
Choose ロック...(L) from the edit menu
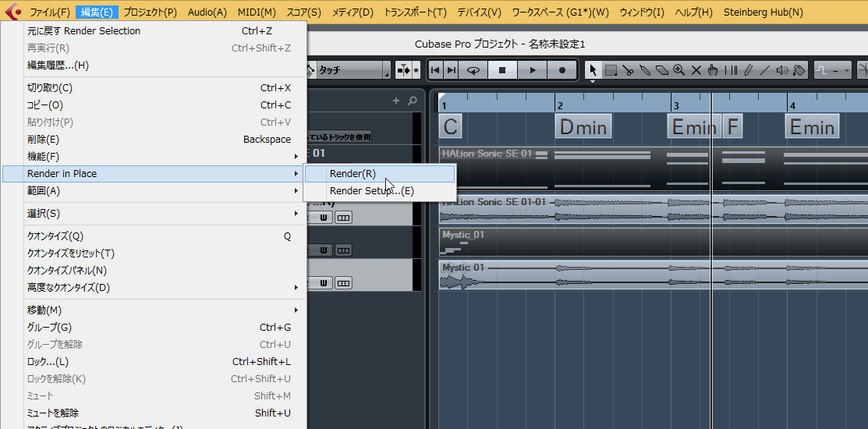point(154,362)
